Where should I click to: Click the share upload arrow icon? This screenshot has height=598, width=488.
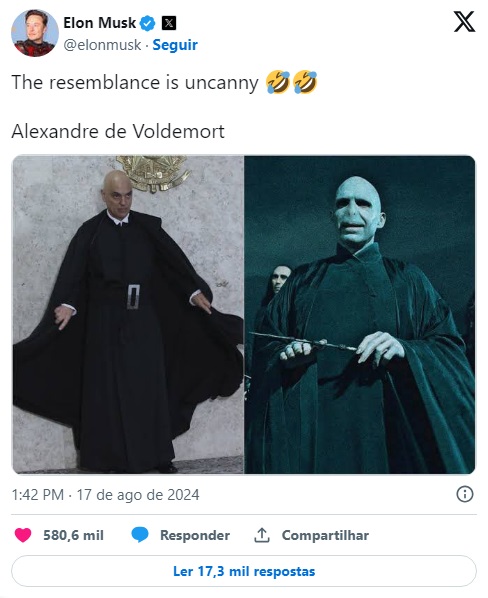point(262,535)
